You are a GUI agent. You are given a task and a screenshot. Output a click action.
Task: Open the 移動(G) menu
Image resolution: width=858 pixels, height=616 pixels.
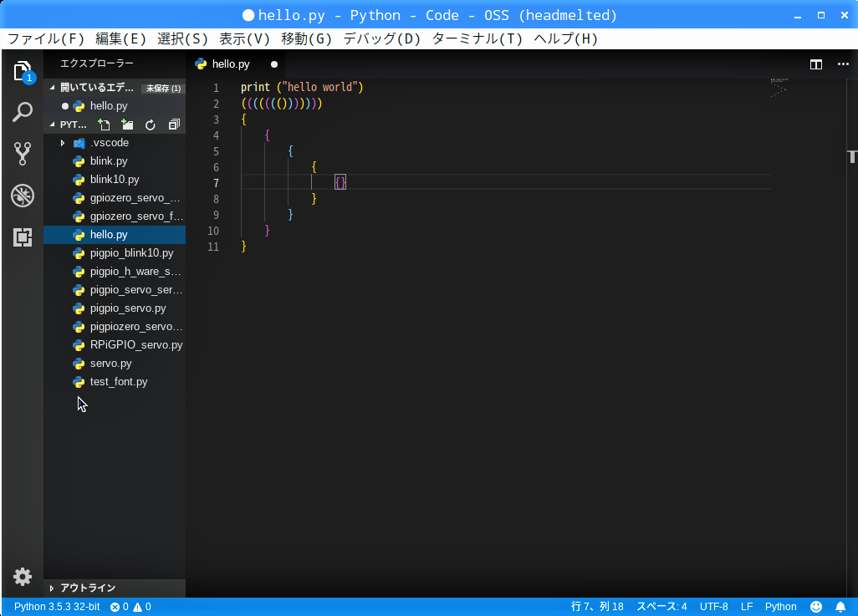coord(306,38)
